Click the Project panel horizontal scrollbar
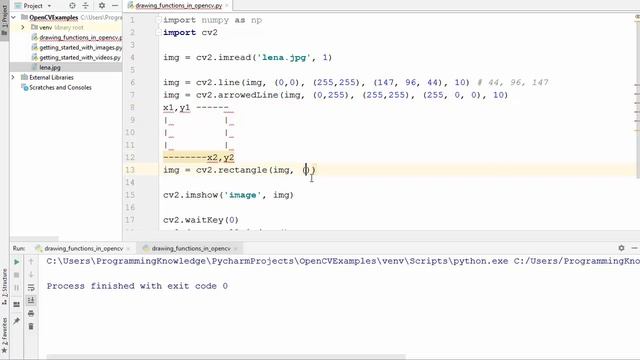This screenshot has width=640, height=360. pos(34,238)
